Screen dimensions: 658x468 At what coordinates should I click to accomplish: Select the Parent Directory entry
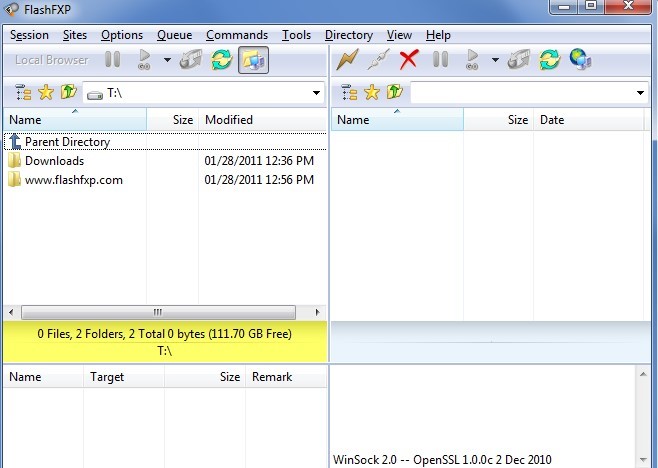click(165, 142)
